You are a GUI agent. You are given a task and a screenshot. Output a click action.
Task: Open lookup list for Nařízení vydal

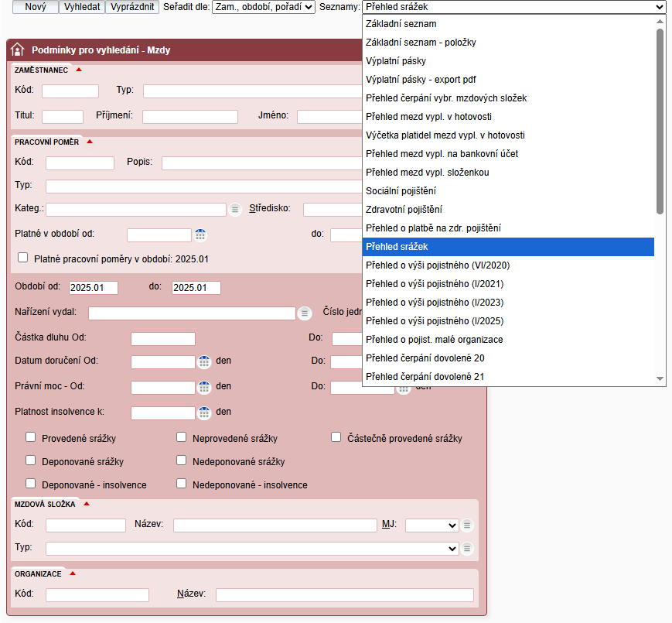pos(305,313)
